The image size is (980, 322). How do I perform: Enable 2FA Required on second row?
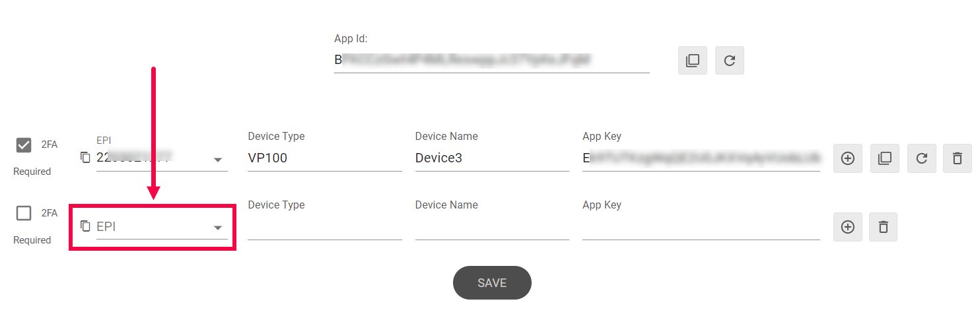[24, 213]
